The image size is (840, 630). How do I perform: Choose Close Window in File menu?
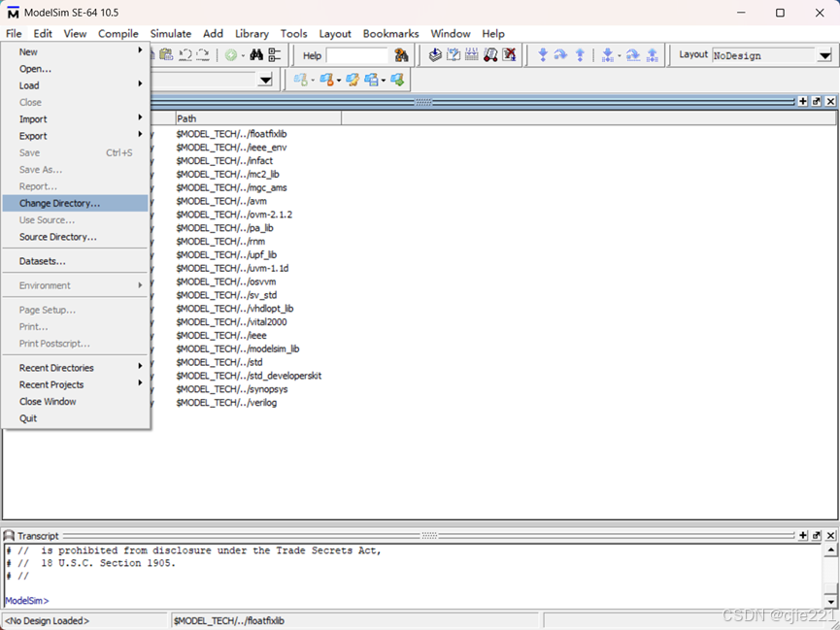[75, 401]
